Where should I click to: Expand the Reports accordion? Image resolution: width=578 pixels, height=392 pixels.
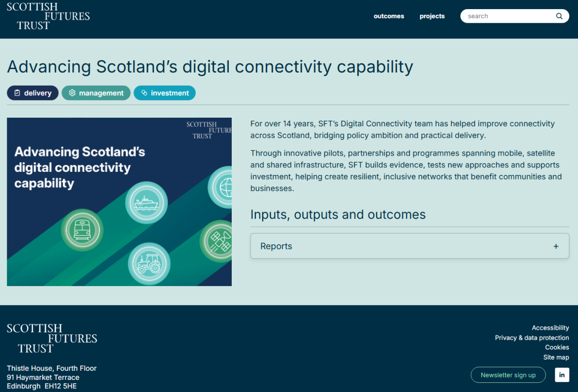(x=410, y=246)
